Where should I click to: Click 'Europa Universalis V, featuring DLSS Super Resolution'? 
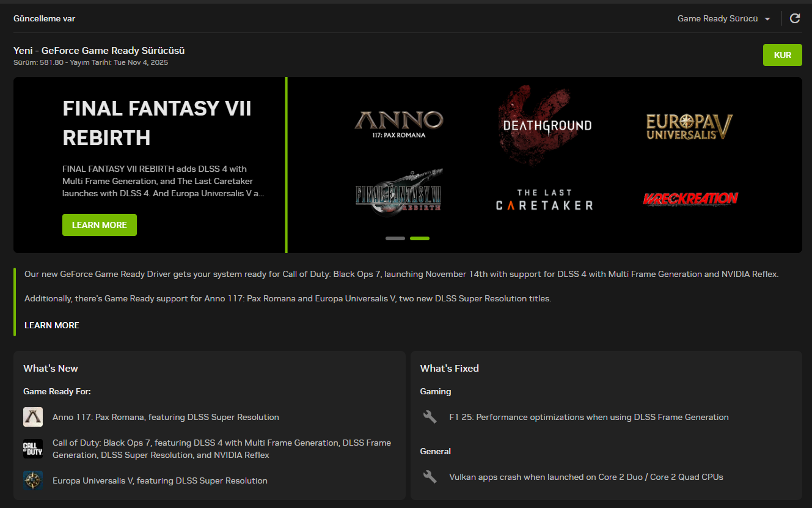(160, 480)
